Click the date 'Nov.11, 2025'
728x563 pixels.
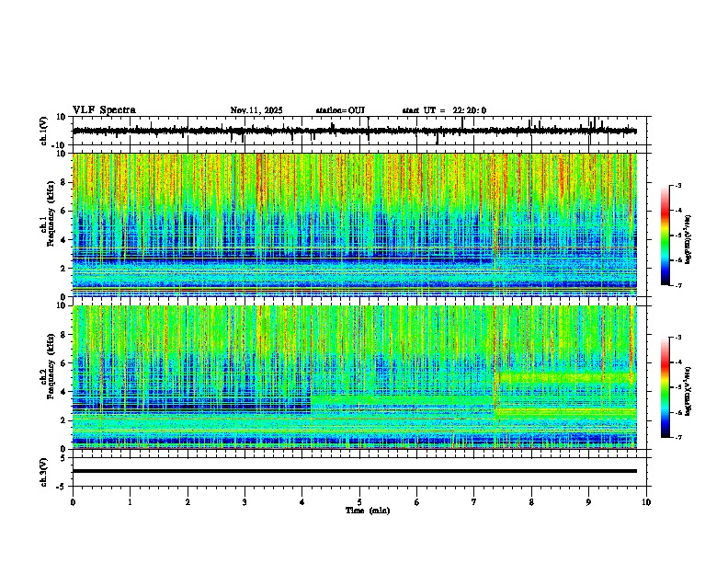pyautogui.click(x=256, y=110)
